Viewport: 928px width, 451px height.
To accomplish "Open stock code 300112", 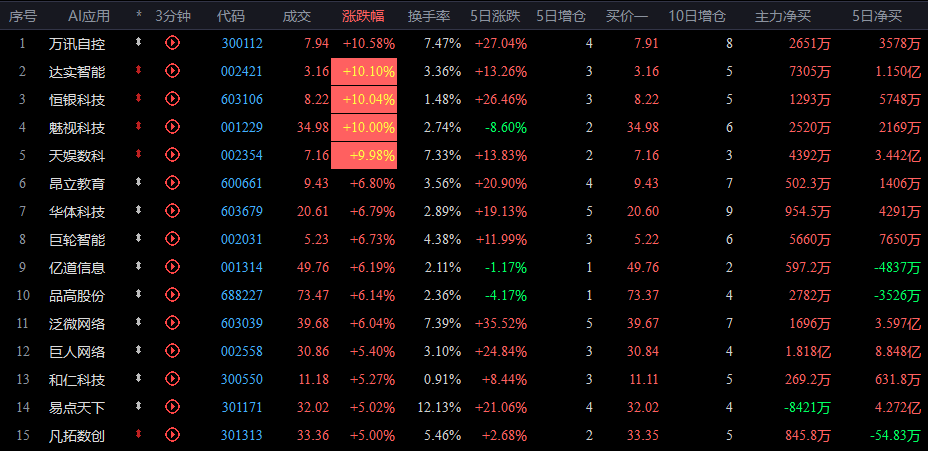I will pyautogui.click(x=242, y=43).
